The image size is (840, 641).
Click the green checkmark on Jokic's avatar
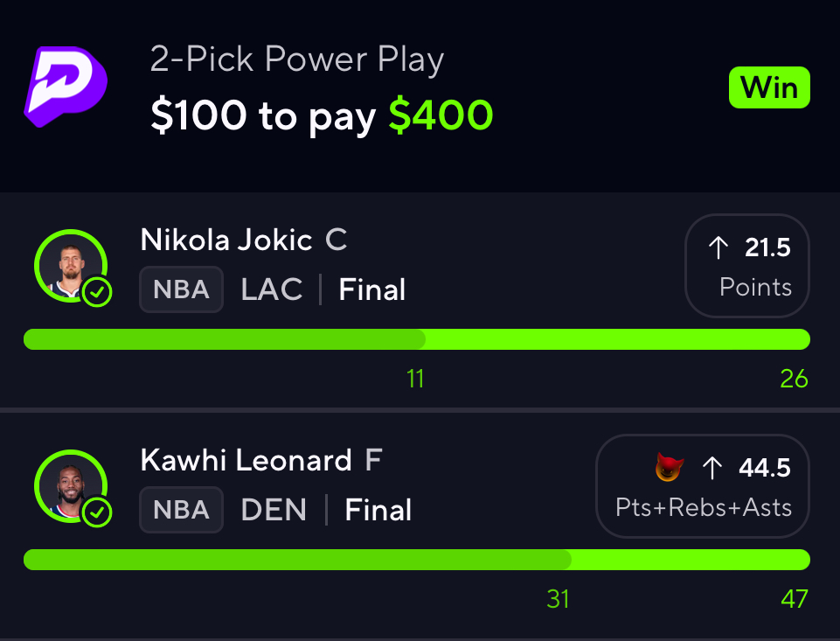[98, 294]
